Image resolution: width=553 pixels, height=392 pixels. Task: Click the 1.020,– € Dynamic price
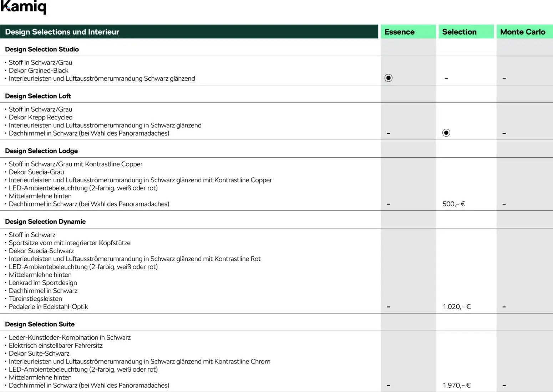pos(456,307)
